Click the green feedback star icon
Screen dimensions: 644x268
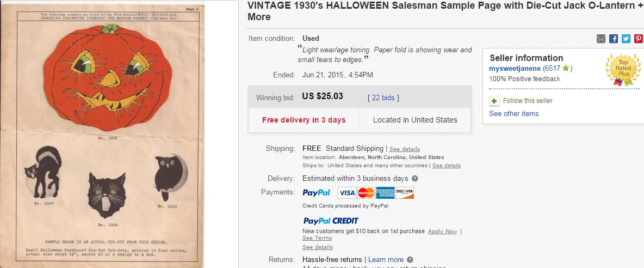coord(566,68)
